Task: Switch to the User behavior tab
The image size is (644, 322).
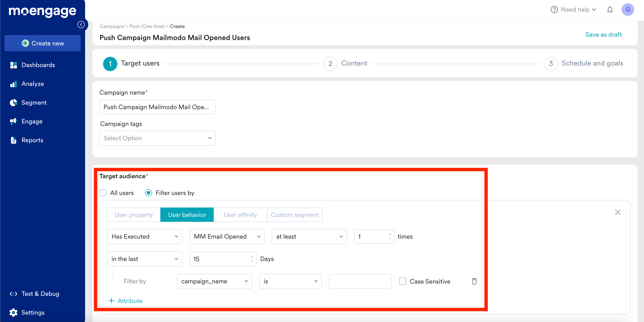Action: (187, 215)
